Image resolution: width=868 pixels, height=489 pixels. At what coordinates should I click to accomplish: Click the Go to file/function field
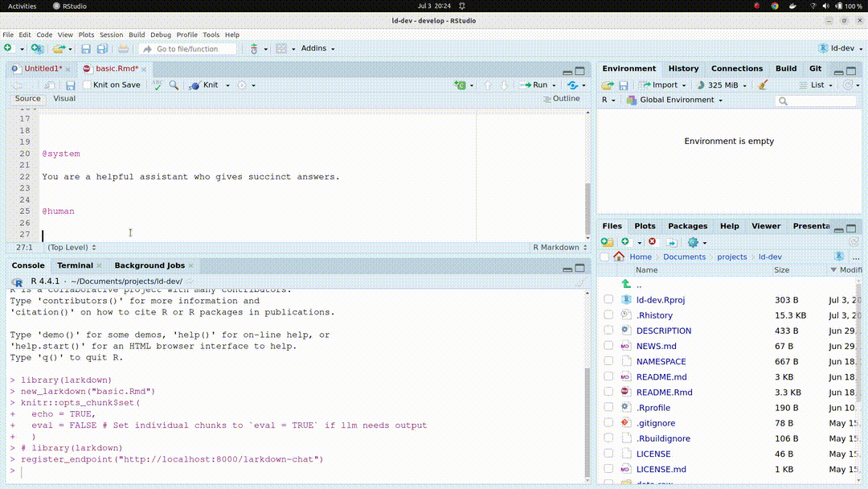(188, 49)
